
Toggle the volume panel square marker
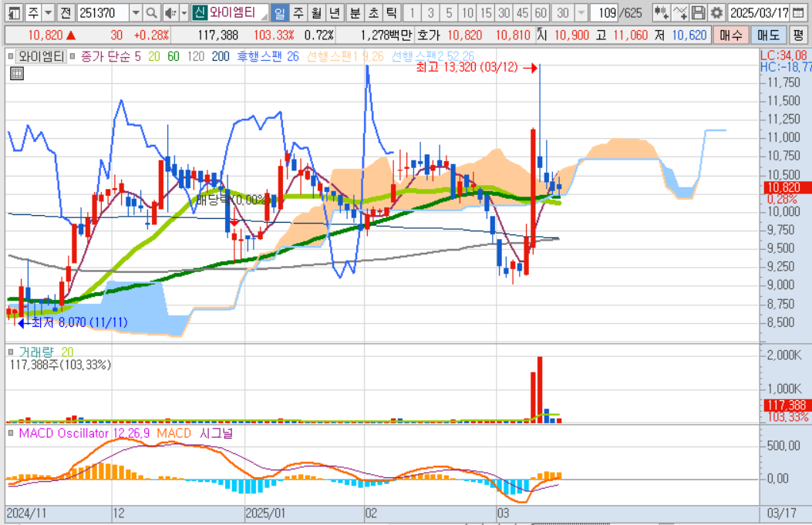[x=10, y=352]
